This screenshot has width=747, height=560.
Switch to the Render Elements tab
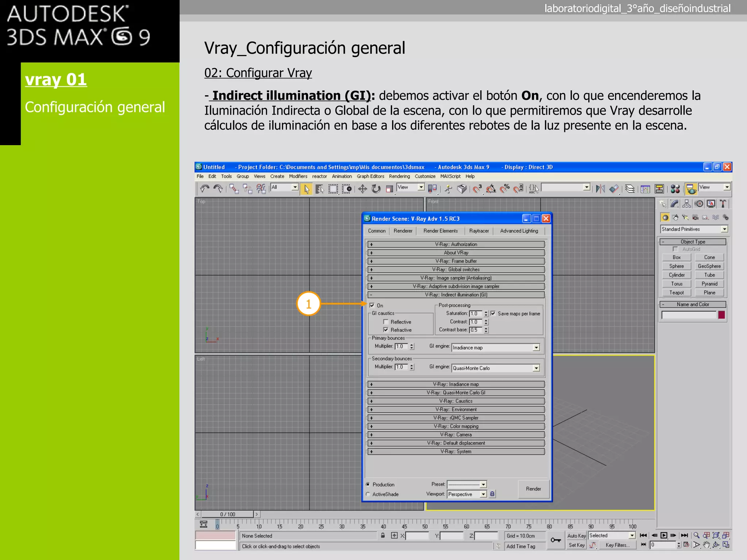[440, 231]
